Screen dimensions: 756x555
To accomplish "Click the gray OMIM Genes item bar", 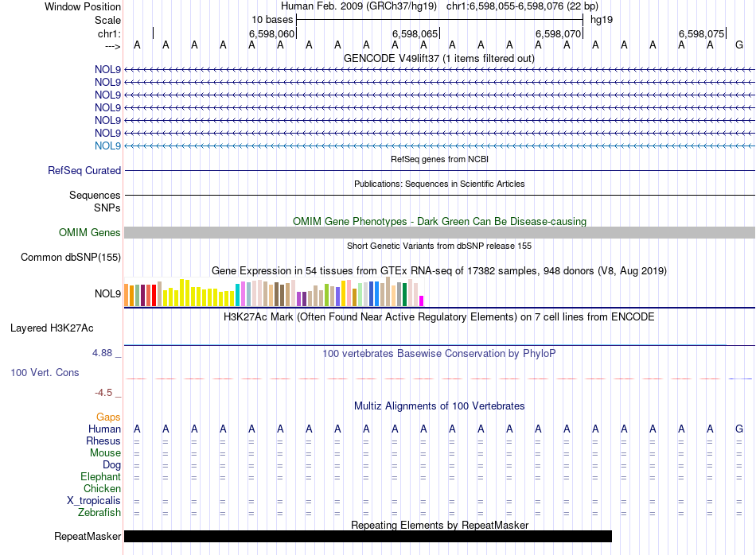I will [x=439, y=232].
